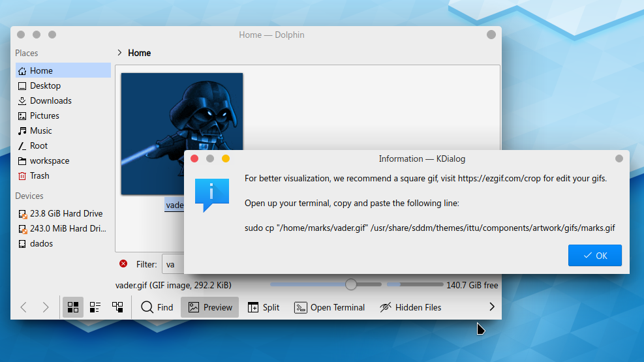644x362 pixels.
Task: Click Open Terminal in toolbar
Action: (330, 307)
